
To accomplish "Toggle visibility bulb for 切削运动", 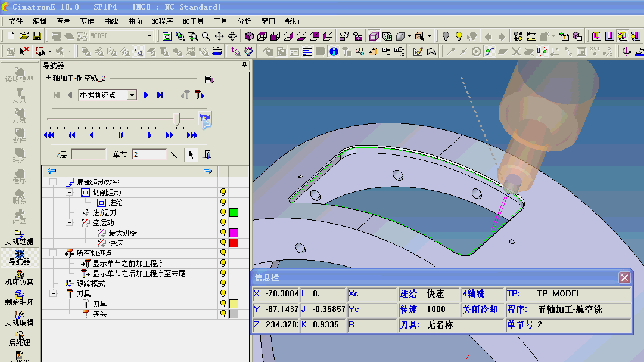I will (x=223, y=192).
